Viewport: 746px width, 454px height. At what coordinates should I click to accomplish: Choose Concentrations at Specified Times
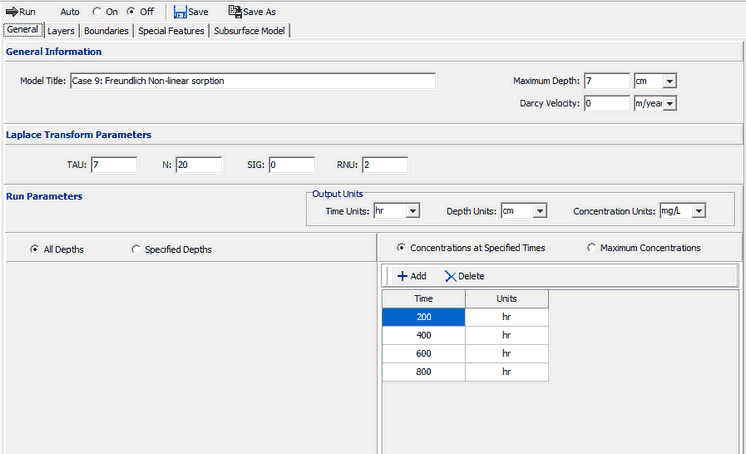point(401,248)
